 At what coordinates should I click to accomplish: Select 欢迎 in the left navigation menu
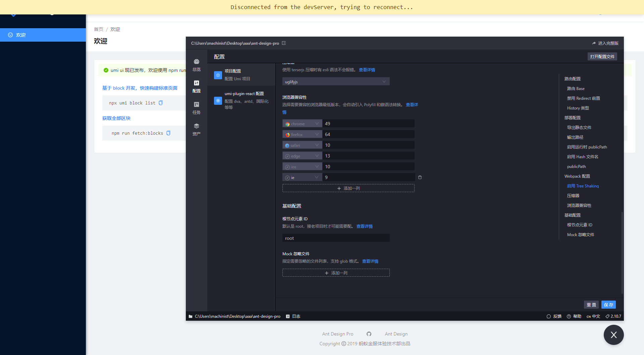[43, 35]
